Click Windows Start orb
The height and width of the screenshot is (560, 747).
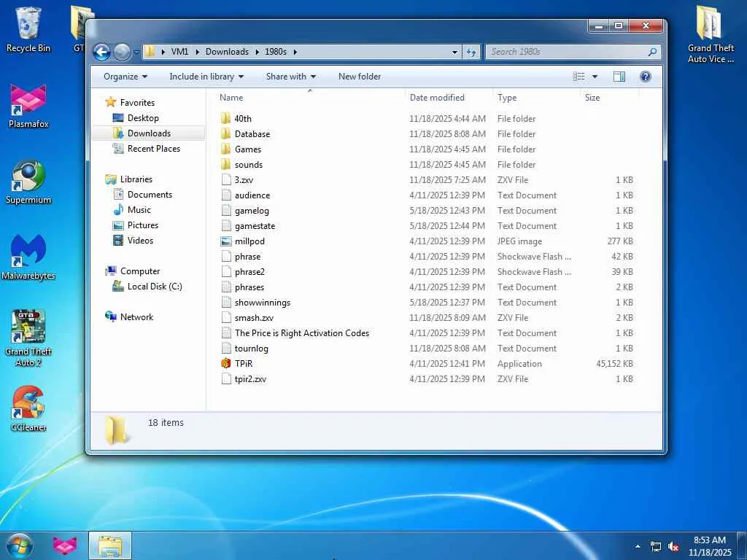tap(20, 545)
